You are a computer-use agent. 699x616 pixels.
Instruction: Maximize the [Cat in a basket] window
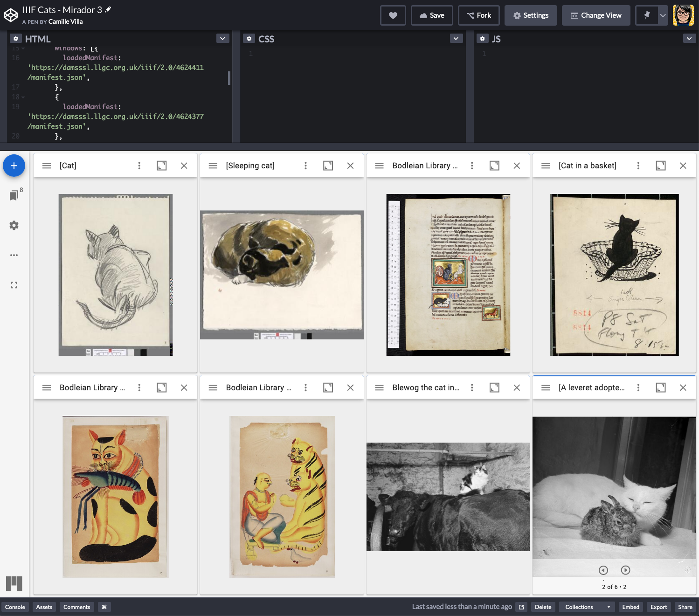pyautogui.click(x=661, y=166)
